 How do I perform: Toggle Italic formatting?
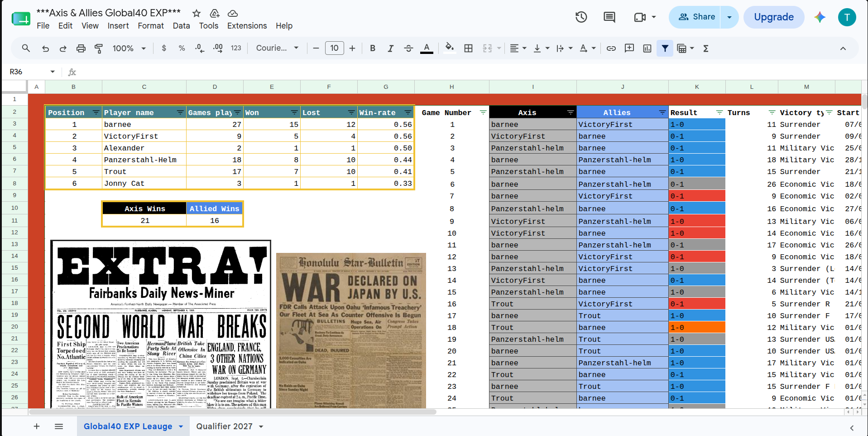pos(390,48)
